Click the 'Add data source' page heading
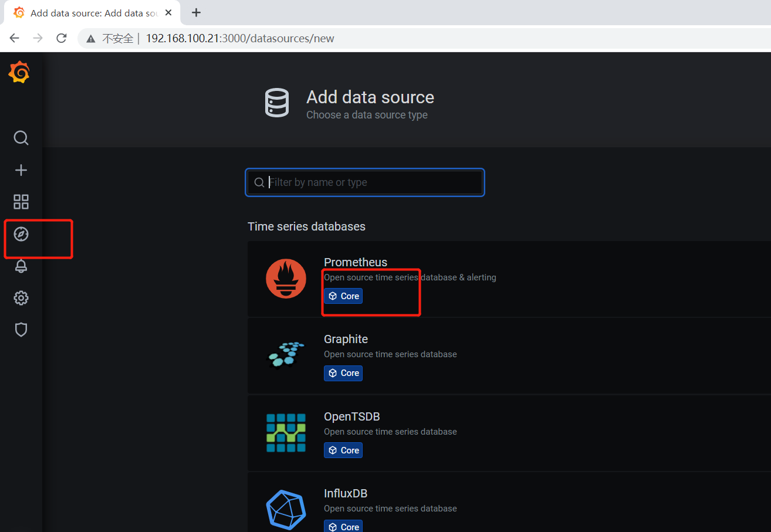 370,97
